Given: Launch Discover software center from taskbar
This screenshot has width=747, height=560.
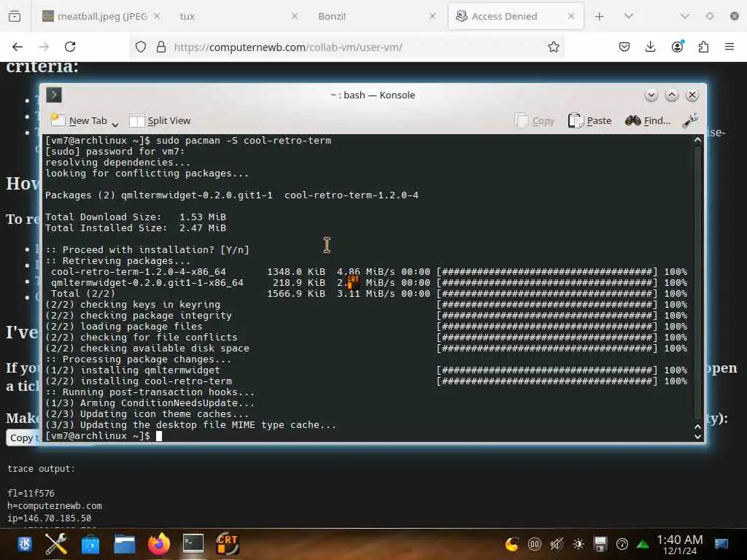Looking at the screenshot, I should click(90, 543).
